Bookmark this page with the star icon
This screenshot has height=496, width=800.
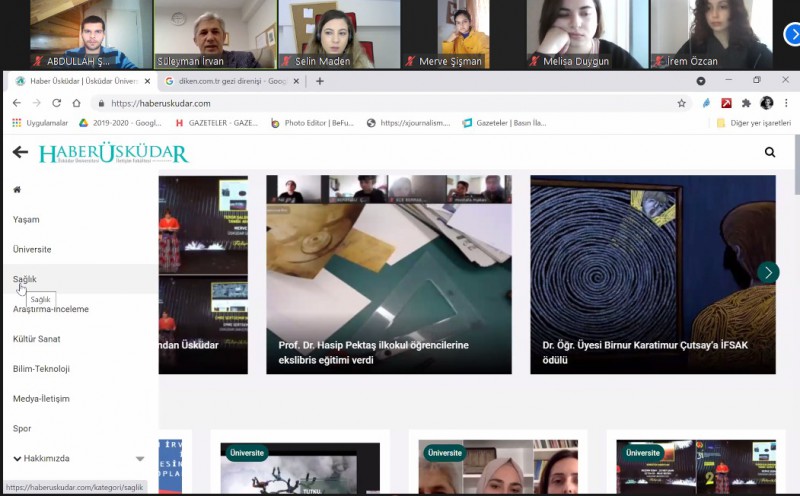click(x=682, y=103)
